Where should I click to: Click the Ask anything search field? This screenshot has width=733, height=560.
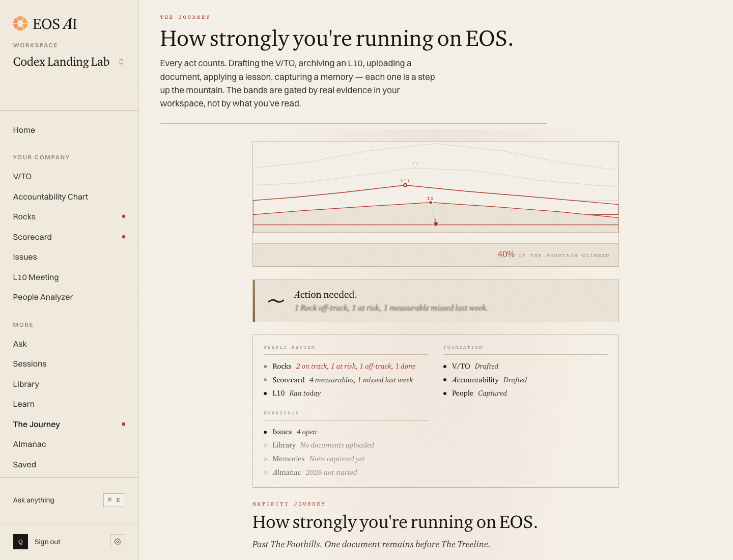(69, 500)
